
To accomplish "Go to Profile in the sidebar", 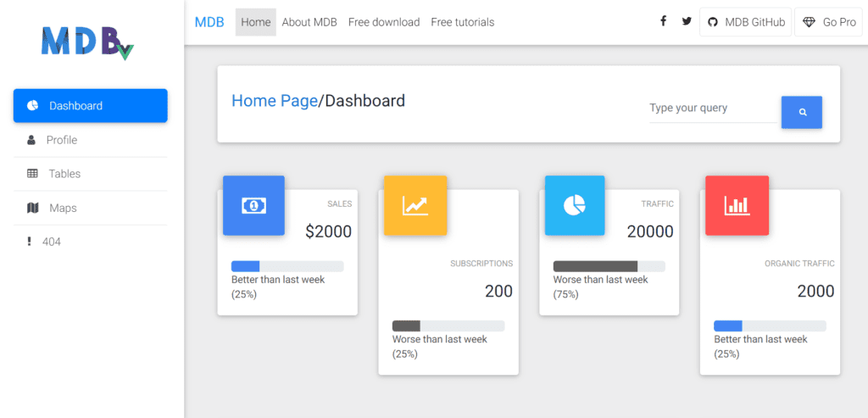I will coord(90,140).
